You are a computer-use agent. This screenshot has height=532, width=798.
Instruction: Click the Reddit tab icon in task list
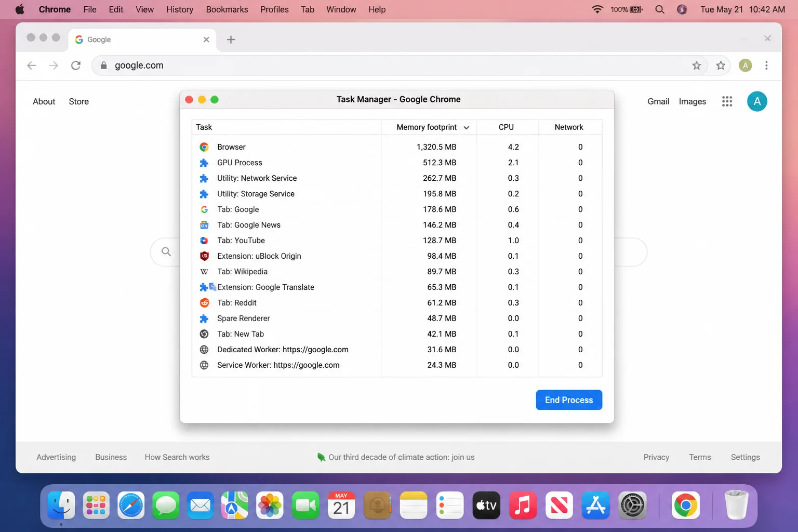coord(204,303)
